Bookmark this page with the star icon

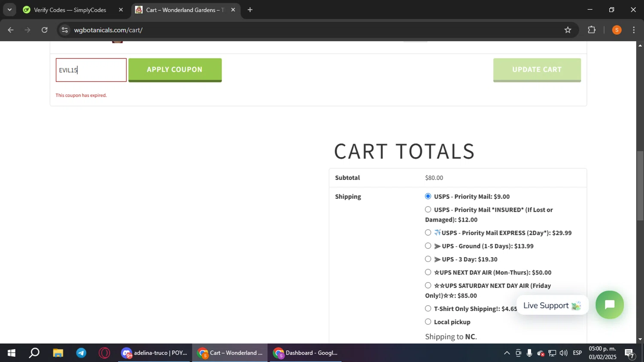[568, 30]
